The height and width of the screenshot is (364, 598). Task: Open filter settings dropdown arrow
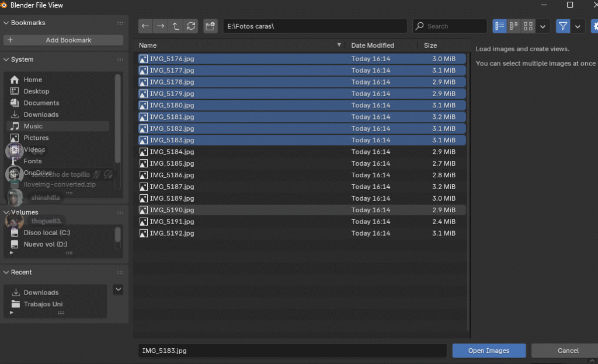tap(578, 26)
